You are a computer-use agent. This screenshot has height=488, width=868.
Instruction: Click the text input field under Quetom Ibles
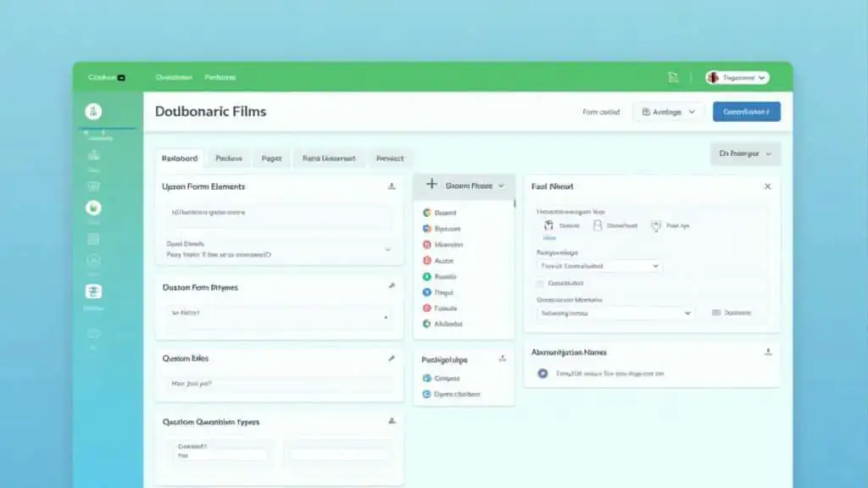[280, 384]
